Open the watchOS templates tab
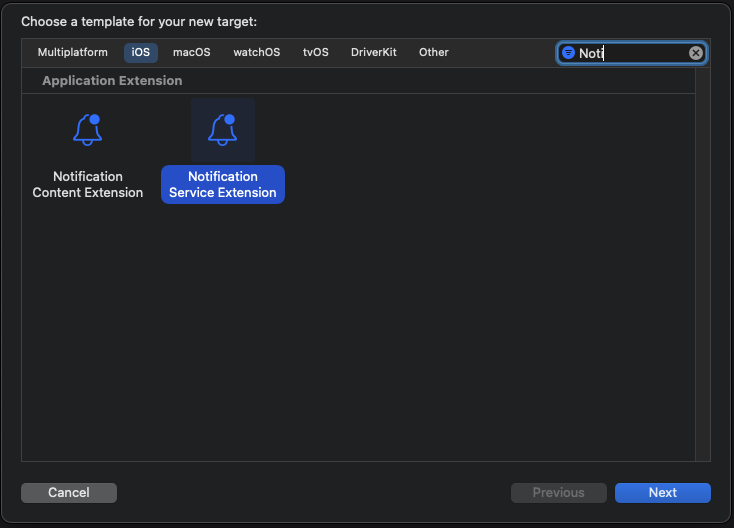 tap(257, 53)
